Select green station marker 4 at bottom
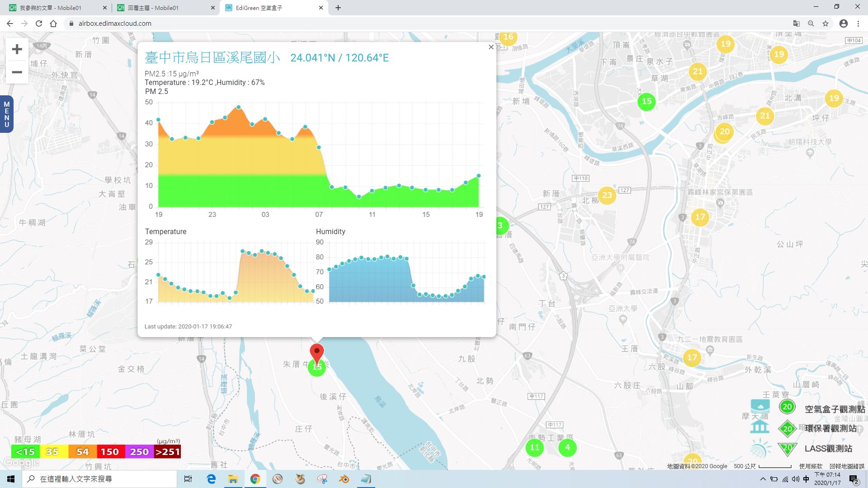This screenshot has height=488, width=868. coord(567,447)
